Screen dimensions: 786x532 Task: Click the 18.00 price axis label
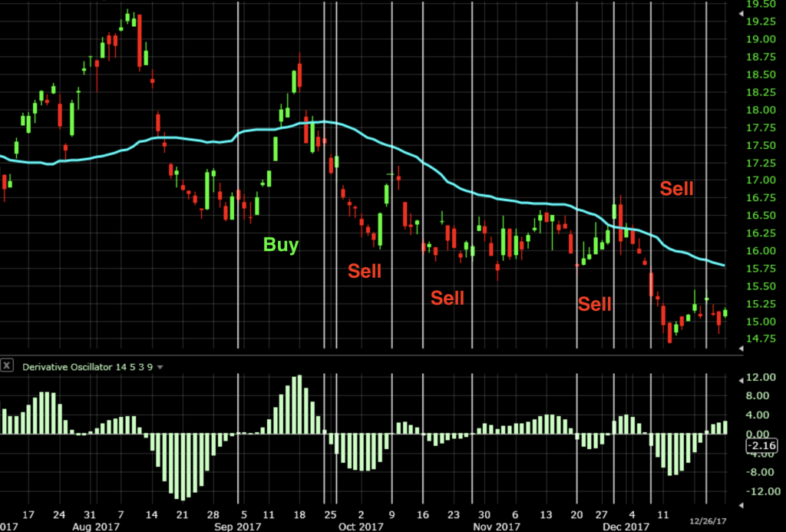coord(761,110)
